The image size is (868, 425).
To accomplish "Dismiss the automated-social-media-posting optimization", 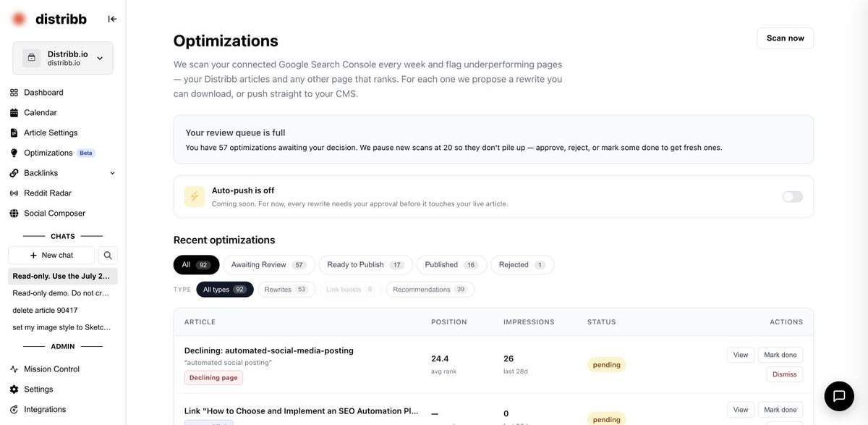I will pyautogui.click(x=784, y=374).
